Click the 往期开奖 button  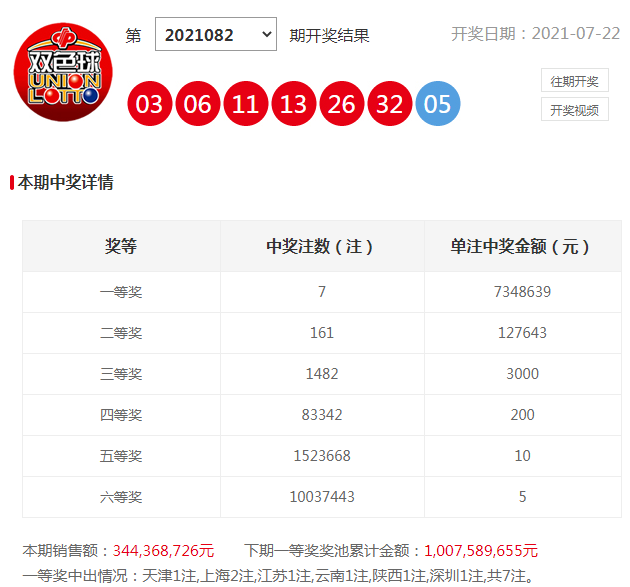pyautogui.click(x=575, y=81)
